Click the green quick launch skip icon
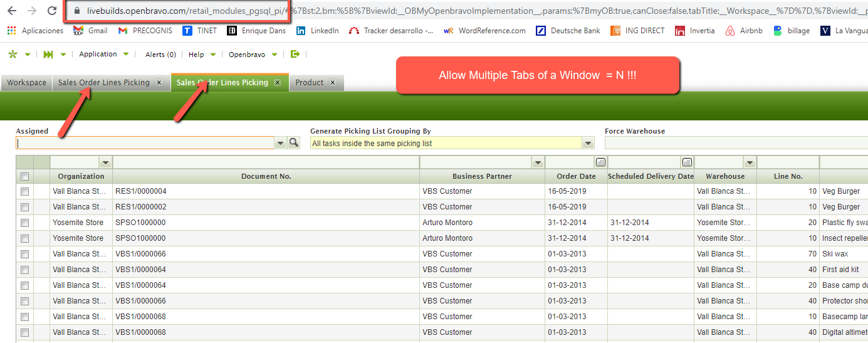The width and height of the screenshot is (868, 343). pyautogui.click(x=48, y=55)
